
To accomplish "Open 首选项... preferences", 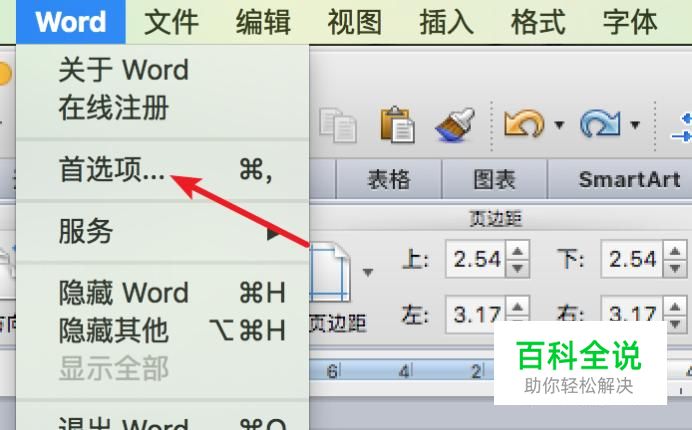I will coord(162,170).
